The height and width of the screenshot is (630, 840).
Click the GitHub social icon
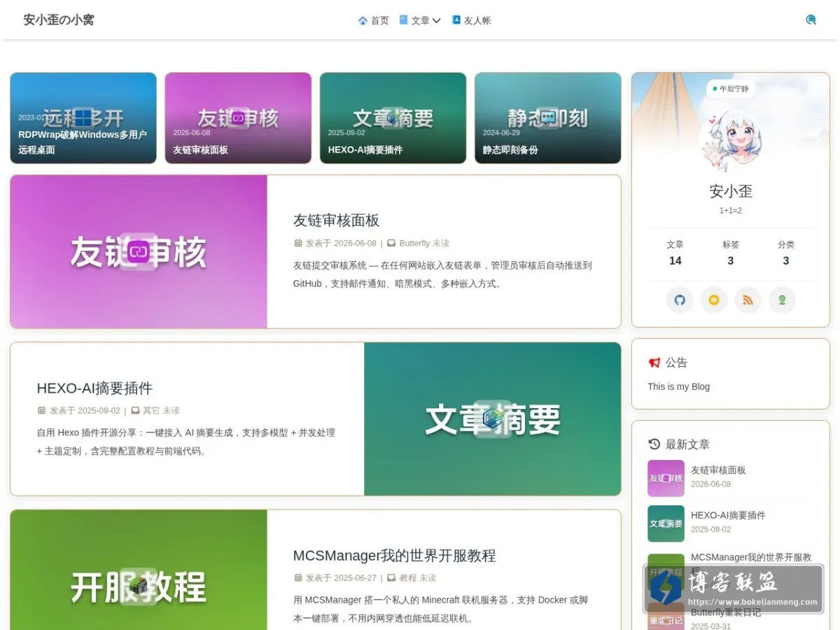680,300
